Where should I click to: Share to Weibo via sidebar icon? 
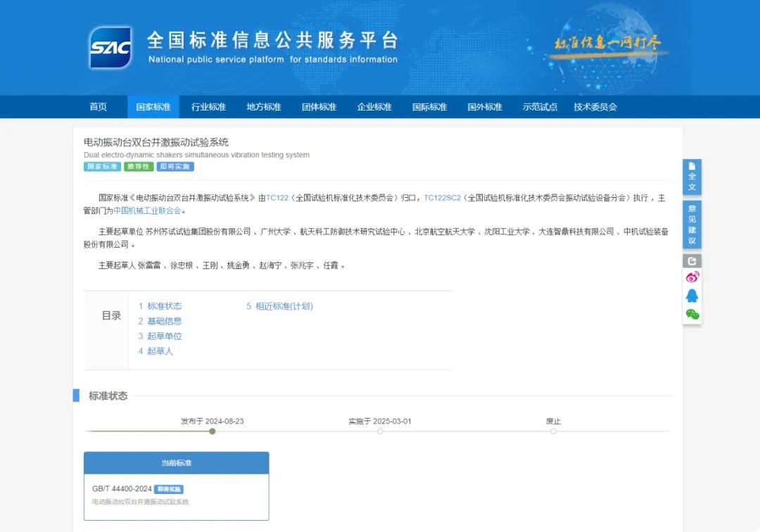692,277
